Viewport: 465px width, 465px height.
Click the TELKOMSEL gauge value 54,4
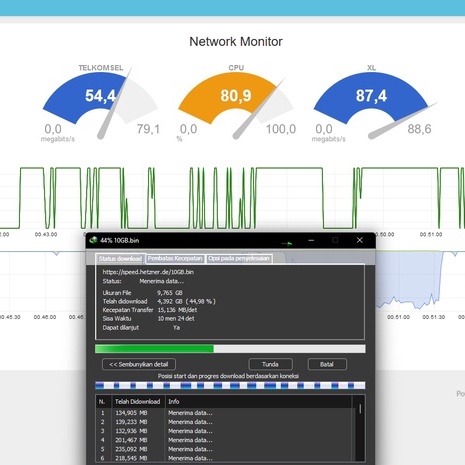(x=100, y=96)
